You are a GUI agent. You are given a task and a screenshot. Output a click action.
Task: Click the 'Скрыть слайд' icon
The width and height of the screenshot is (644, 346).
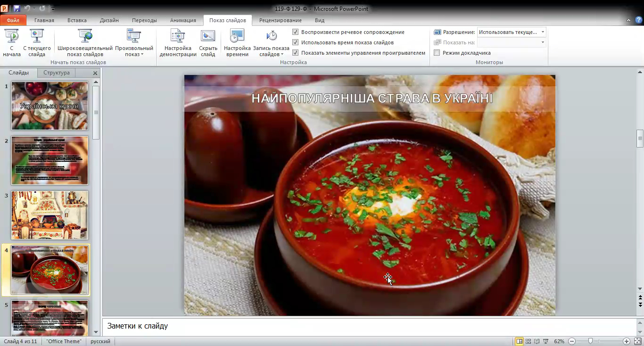pyautogui.click(x=208, y=37)
